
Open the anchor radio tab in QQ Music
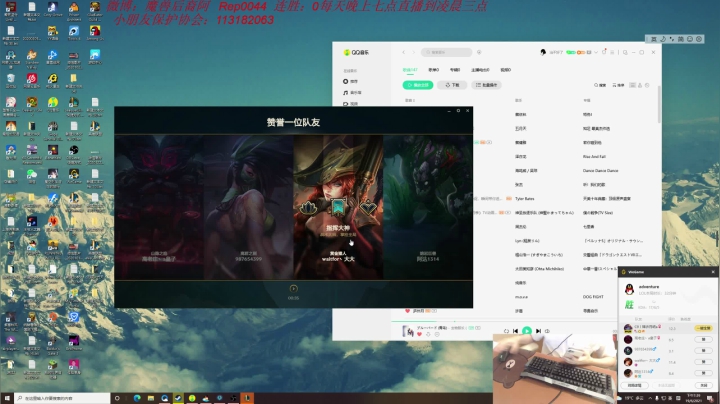click(x=480, y=70)
